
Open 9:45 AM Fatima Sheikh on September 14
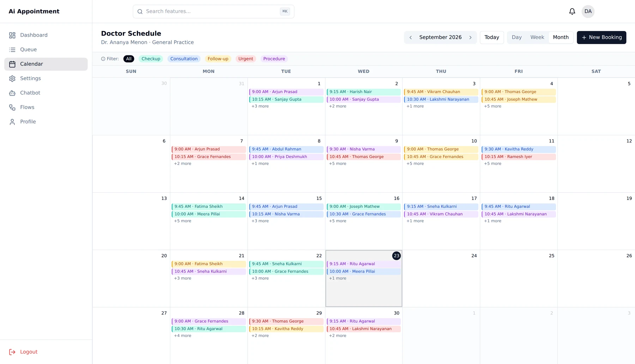tap(208, 207)
